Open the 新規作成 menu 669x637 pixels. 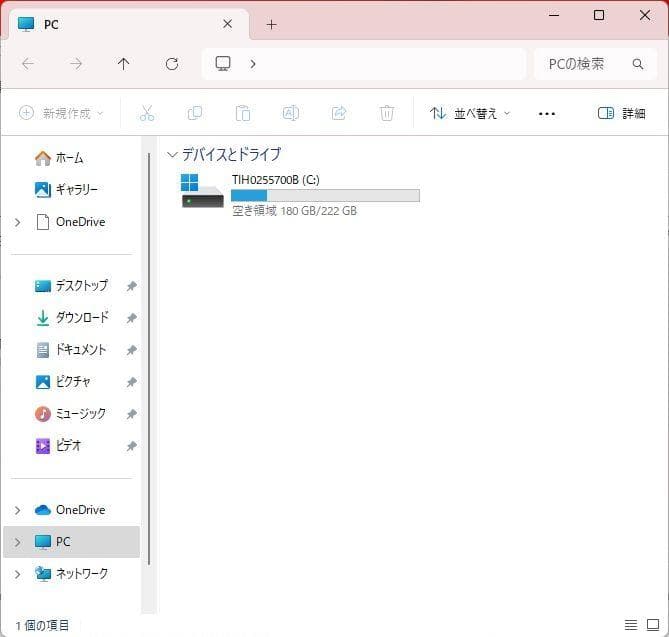(x=61, y=113)
